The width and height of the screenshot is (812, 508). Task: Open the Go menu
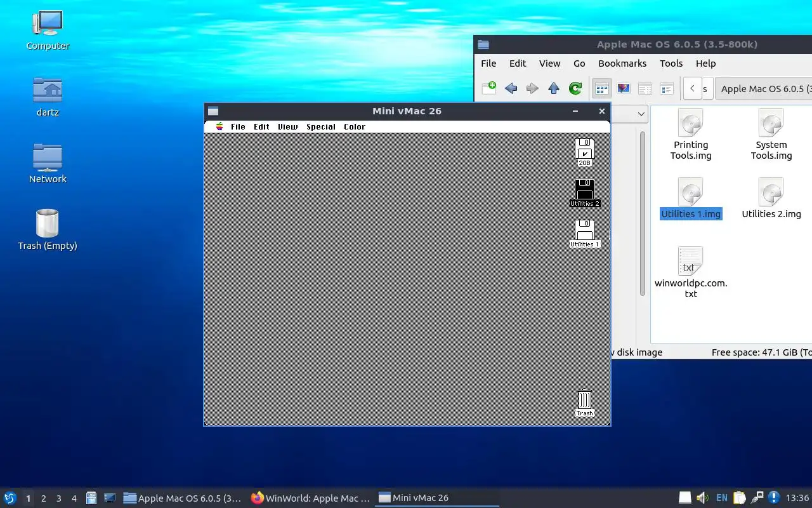[579, 63]
